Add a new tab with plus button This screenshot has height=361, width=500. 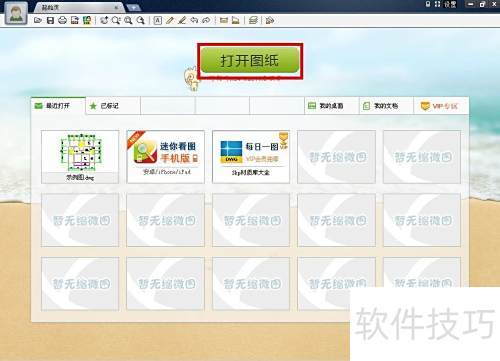[x=133, y=7]
